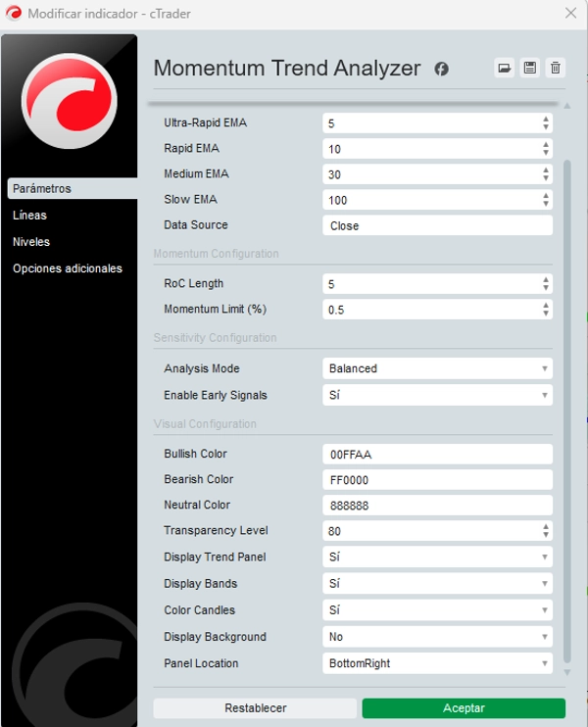The height and width of the screenshot is (727, 588).
Task: Expand the Enable Early Signals dropdown
Action: pyautogui.click(x=437, y=395)
